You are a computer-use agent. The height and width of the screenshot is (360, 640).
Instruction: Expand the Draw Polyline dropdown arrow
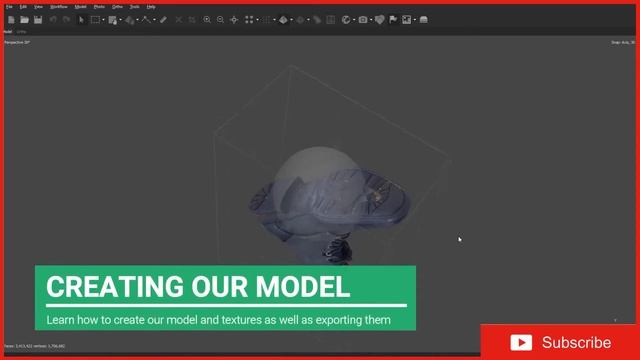[x=154, y=20]
